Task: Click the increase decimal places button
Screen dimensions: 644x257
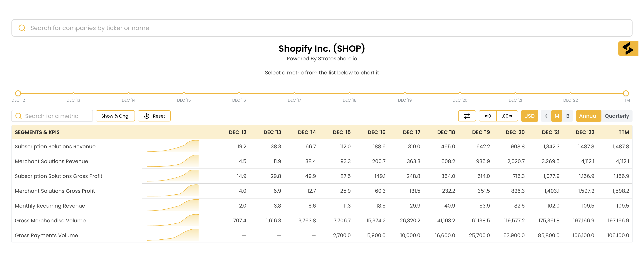Action: tap(507, 116)
